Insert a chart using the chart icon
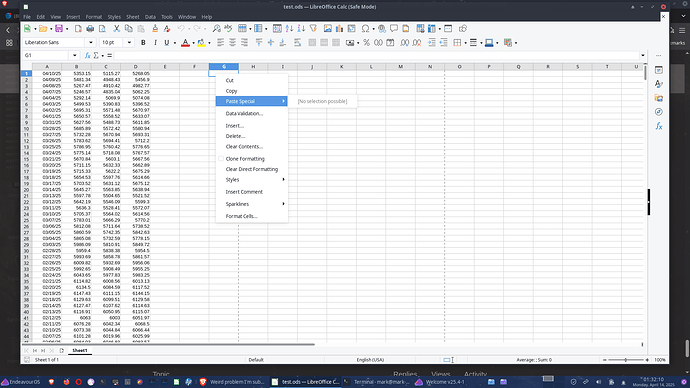 [339, 29]
